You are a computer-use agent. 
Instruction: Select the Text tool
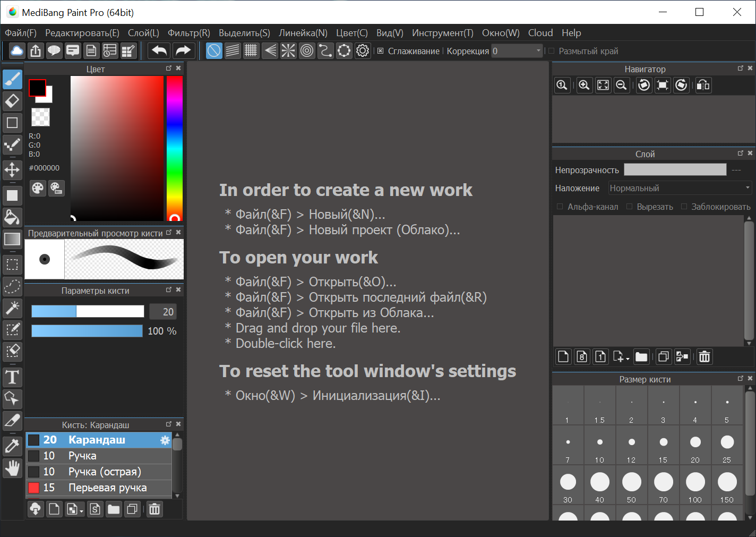pyautogui.click(x=12, y=377)
